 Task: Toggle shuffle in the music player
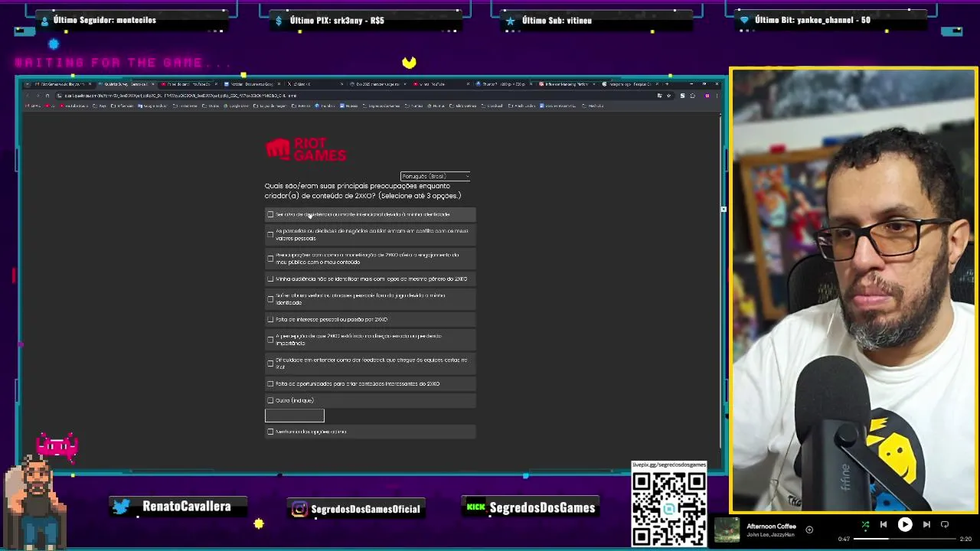(865, 525)
